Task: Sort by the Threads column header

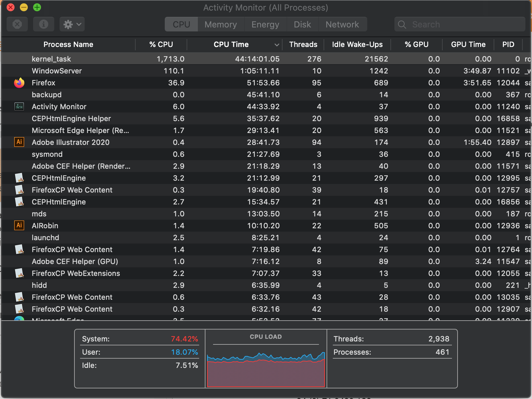Action: click(x=303, y=44)
